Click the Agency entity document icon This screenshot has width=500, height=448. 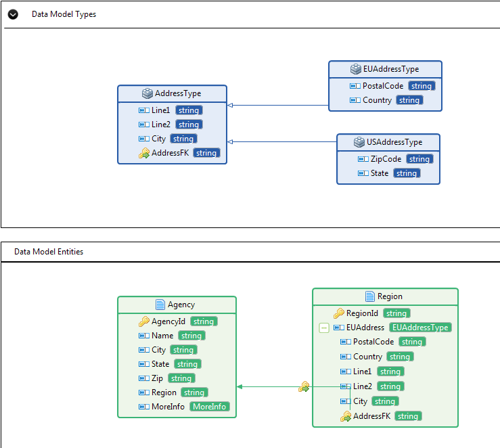point(160,305)
